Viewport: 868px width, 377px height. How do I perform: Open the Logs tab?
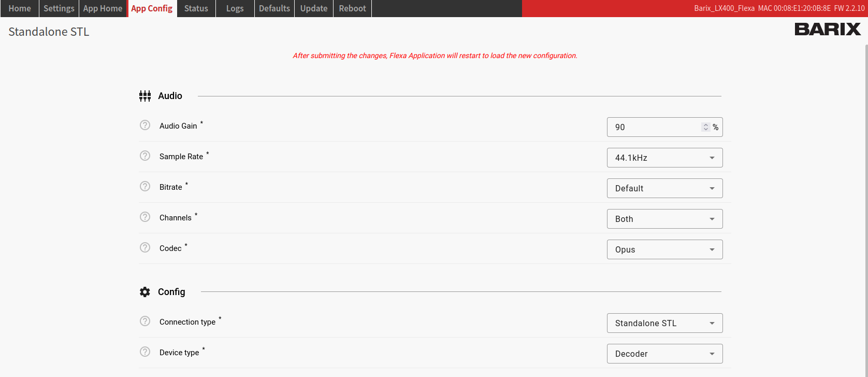pyautogui.click(x=235, y=8)
